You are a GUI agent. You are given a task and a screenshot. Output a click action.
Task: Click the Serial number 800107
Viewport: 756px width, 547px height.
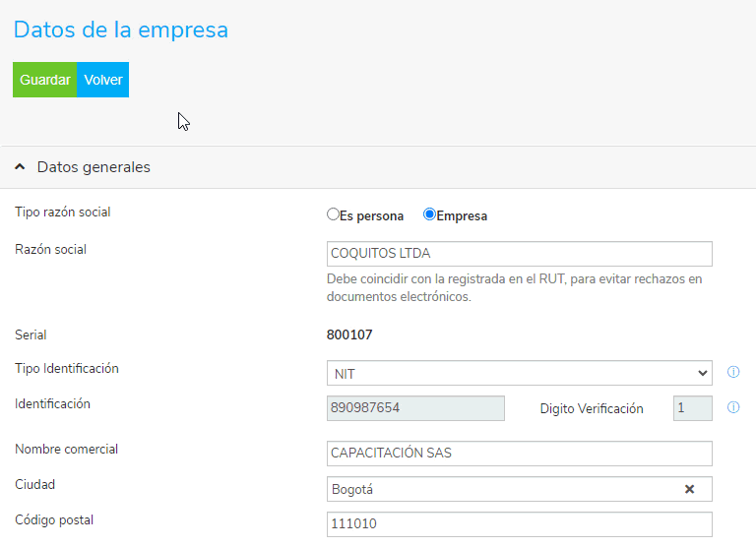click(x=349, y=334)
